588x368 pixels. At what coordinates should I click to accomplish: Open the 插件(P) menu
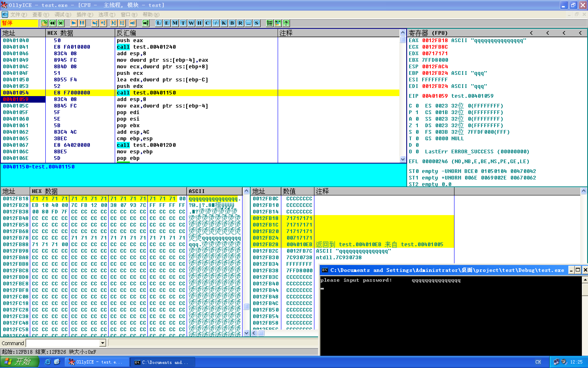pyautogui.click(x=85, y=15)
